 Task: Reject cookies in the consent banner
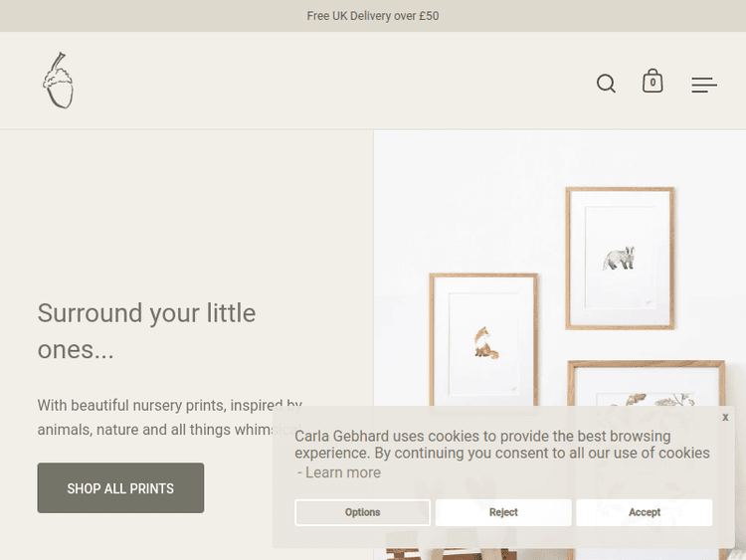click(x=503, y=512)
